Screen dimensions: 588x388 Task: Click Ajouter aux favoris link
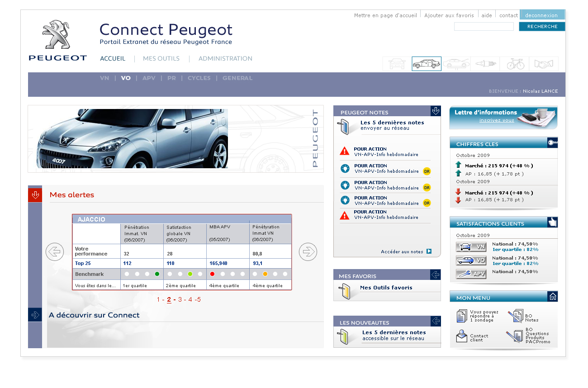449,15
